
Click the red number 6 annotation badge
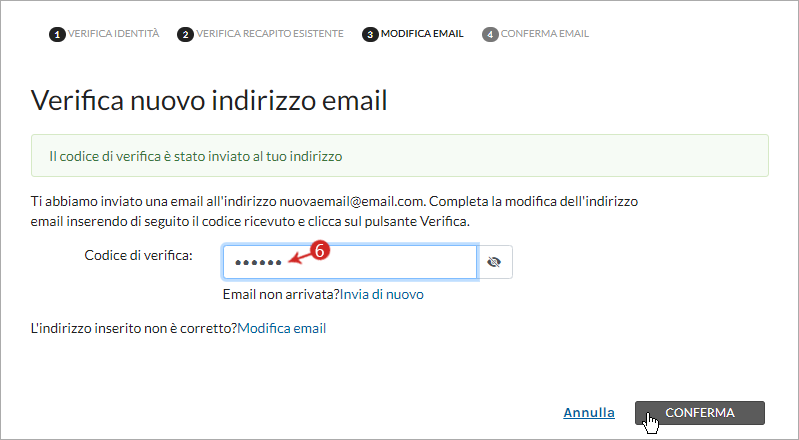point(321,250)
